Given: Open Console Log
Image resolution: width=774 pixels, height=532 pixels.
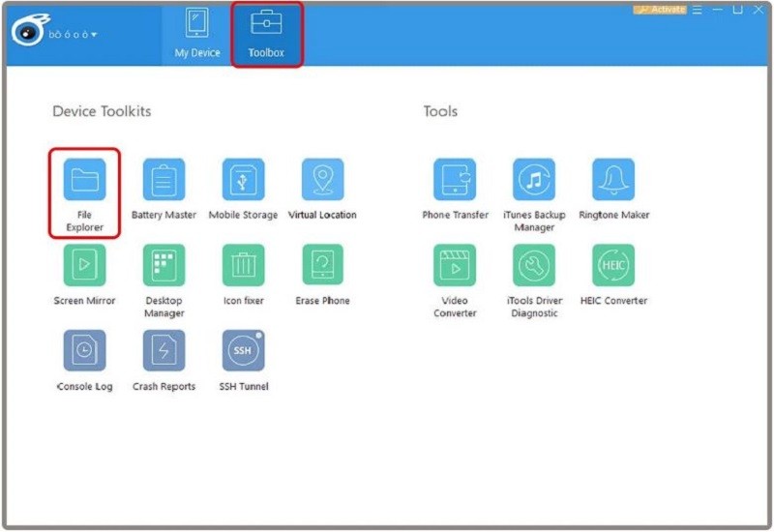Looking at the screenshot, I should [84, 350].
